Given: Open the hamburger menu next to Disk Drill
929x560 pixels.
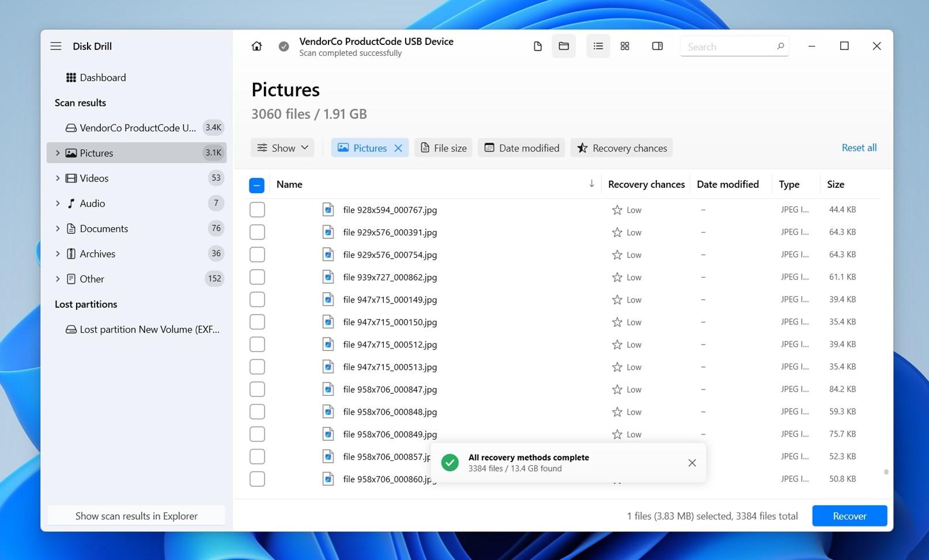Looking at the screenshot, I should coord(55,46).
